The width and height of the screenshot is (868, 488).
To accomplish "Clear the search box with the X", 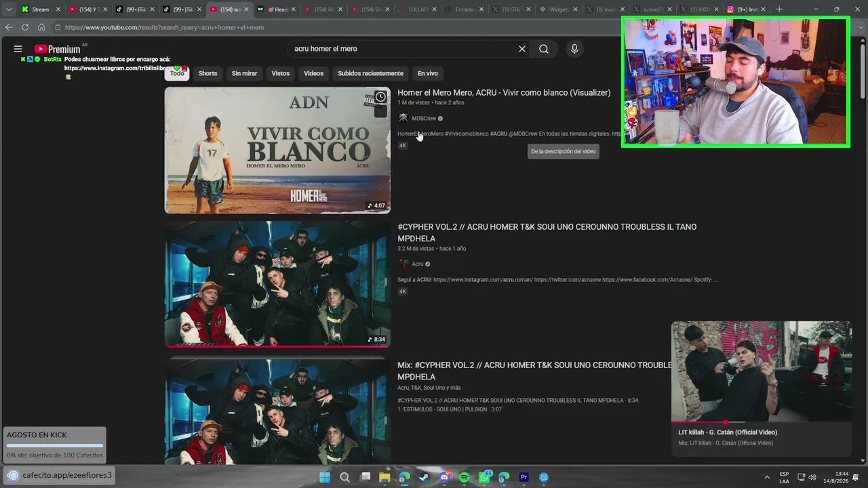I will [x=522, y=49].
